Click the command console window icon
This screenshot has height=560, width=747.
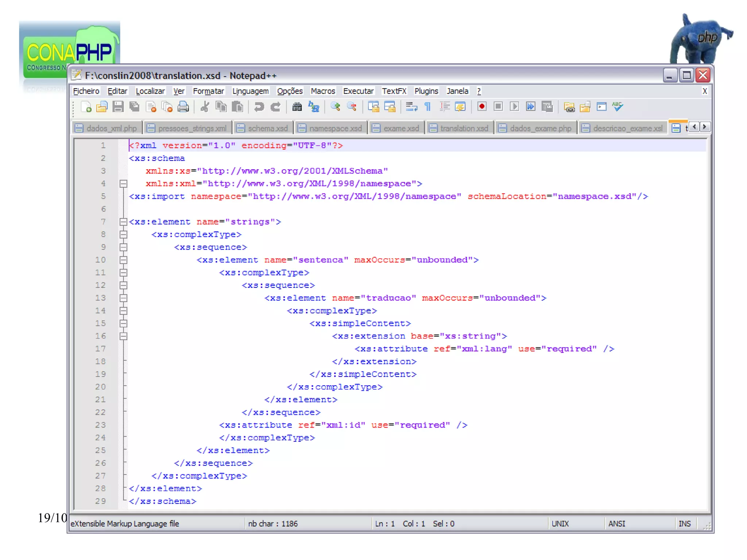pos(601,107)
